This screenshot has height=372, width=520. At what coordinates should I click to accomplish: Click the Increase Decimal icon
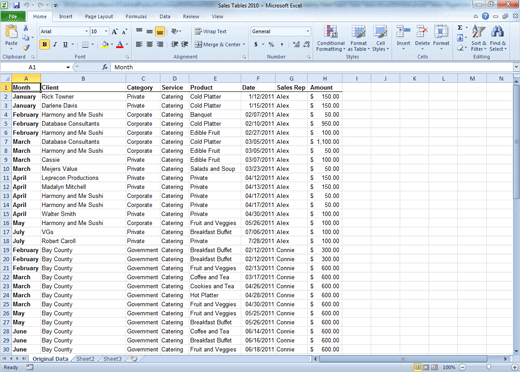[x=296, y=44]
